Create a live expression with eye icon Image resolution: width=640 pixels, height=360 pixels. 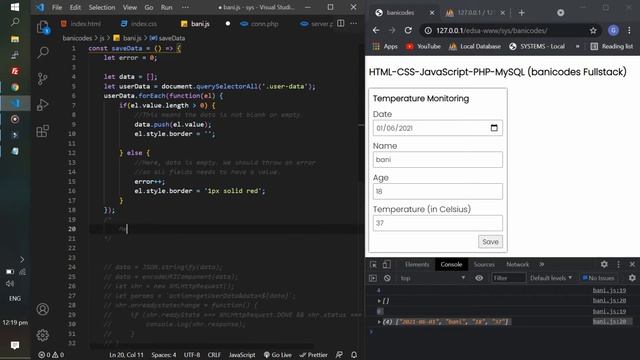point(479,278)
